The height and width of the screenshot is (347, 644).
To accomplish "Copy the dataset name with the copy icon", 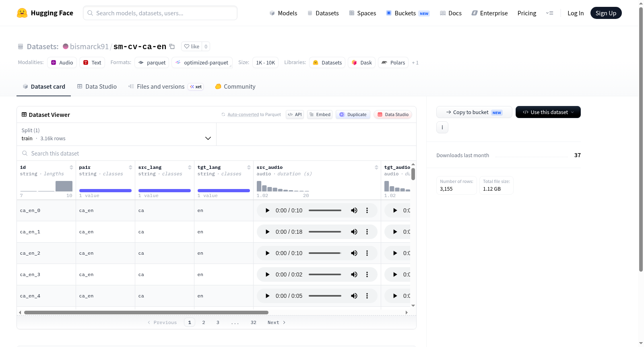I will coord(172,46).
